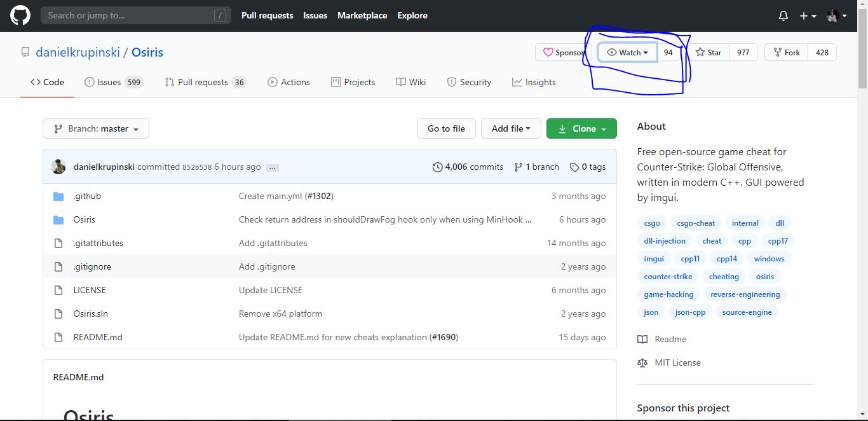This screenshot has height=421, width=868.
Task: Open the user avatar menu
Action: point(837,16)
